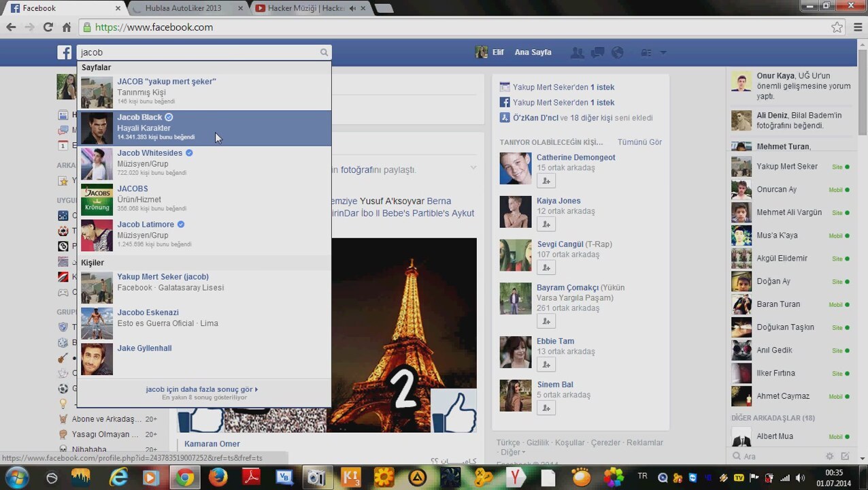Open notifications globe icon in header
The image size is (868, 490).
coord(618,52)
